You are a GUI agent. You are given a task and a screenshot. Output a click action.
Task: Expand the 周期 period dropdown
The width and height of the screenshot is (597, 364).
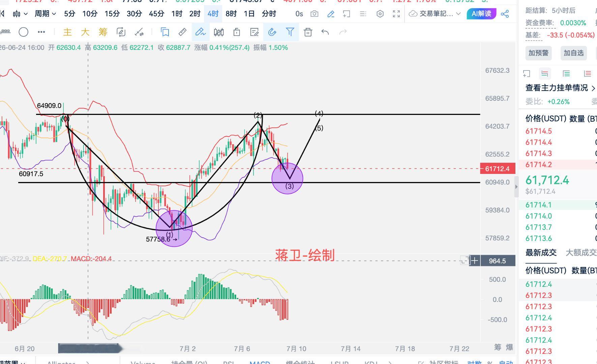45,14
